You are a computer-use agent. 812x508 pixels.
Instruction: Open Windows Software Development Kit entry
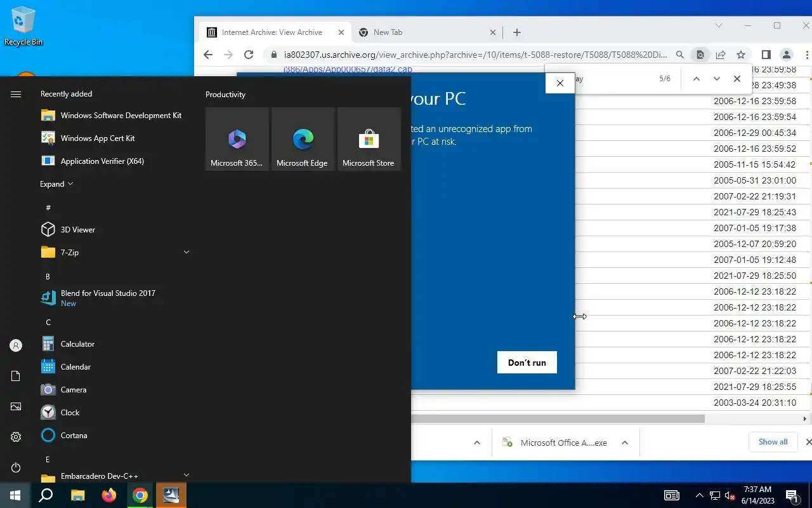pyautogui.click(x=112, y=116)
